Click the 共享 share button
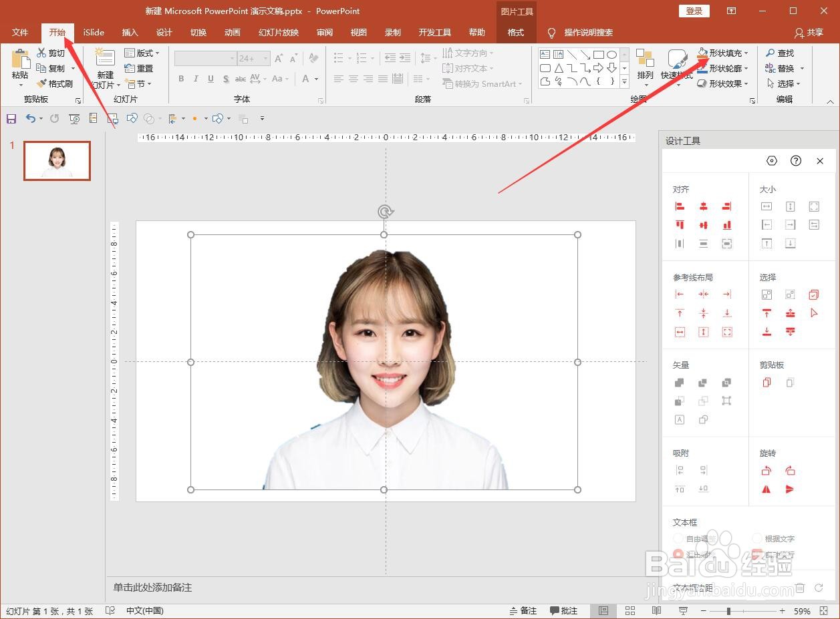The image size is (840, 619). click(x=809, y=33)
